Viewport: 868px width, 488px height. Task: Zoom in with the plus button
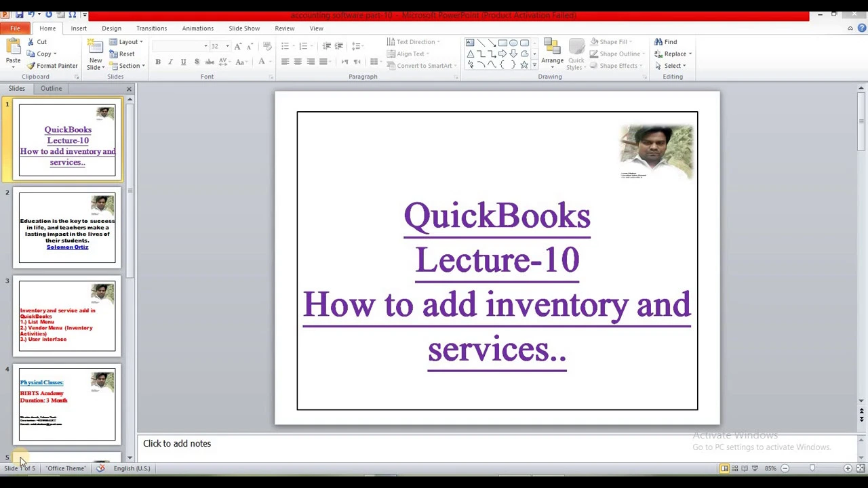(848, 468)
